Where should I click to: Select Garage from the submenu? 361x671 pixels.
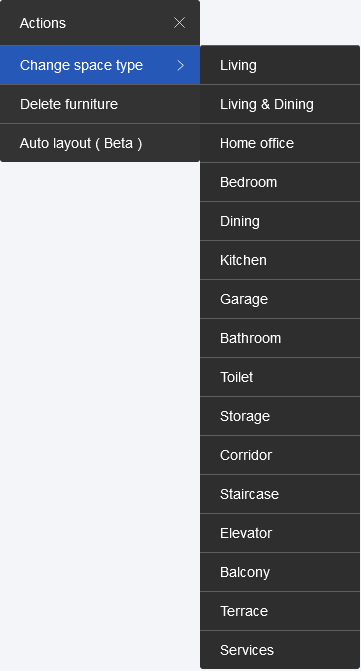click(280, 299)
